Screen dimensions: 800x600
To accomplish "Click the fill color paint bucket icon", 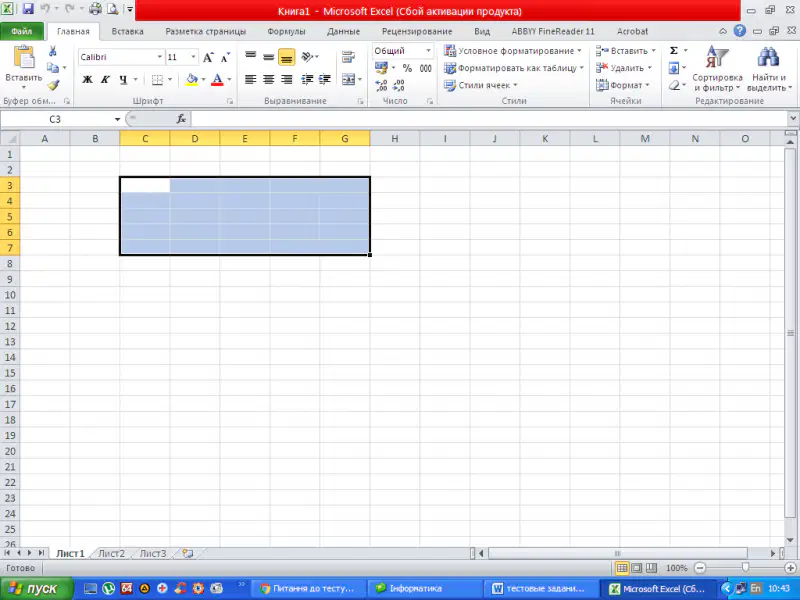I will 192,80.
